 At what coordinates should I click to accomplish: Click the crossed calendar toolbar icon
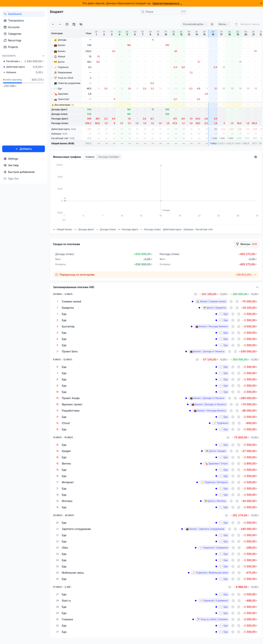(x=74, y=24)
